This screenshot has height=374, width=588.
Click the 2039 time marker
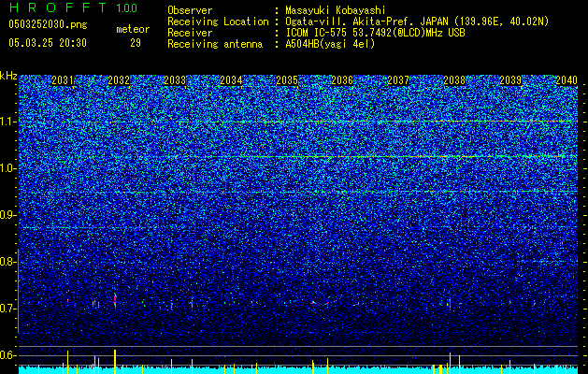pyautogui.click(x=510, y=80)
